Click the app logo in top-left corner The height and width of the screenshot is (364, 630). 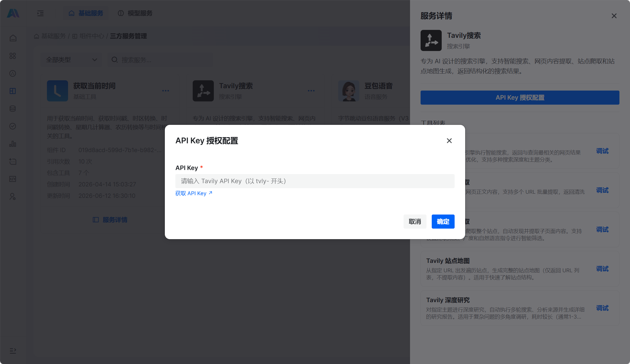[x=13, y=13]
